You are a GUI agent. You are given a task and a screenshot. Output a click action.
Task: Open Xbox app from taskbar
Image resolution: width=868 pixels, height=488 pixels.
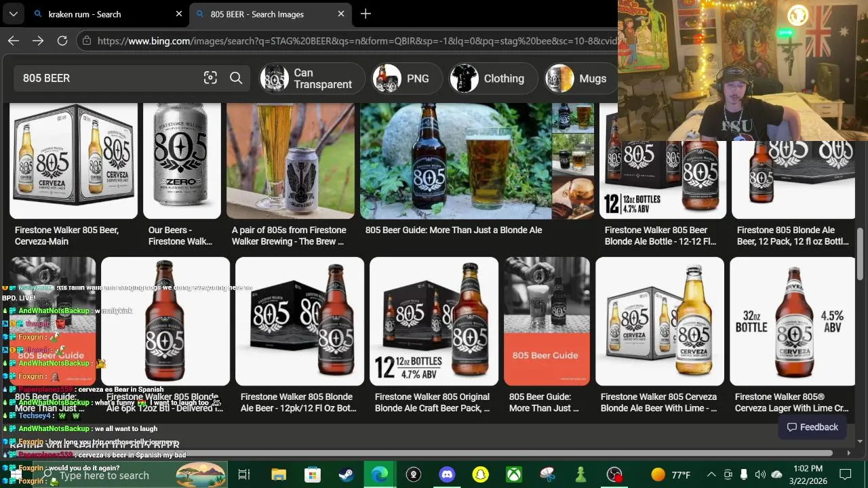click(514, 474)
